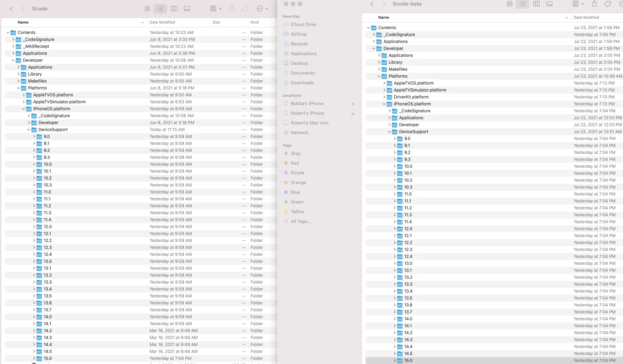Click the Edit Tags icon in Xcode-beta window
Image resolution: width=623 pixels, height=364 pixels.
click(608, 4)
